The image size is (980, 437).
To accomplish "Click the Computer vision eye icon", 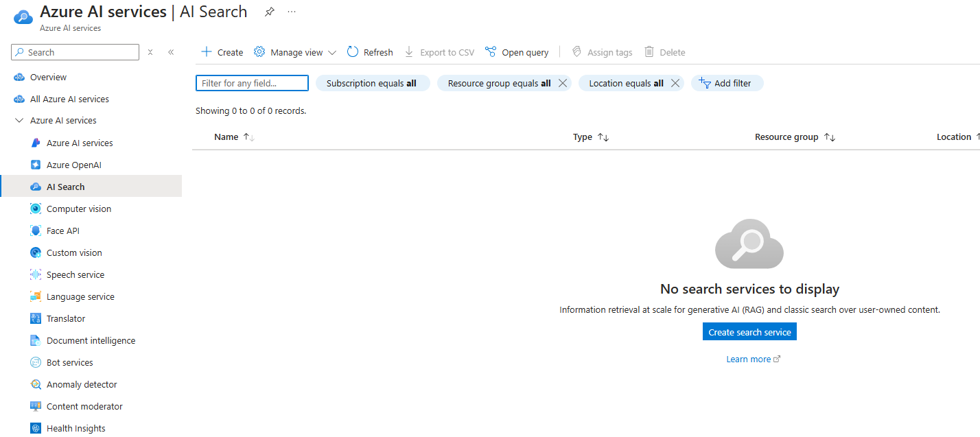I will tap(36, 209).
